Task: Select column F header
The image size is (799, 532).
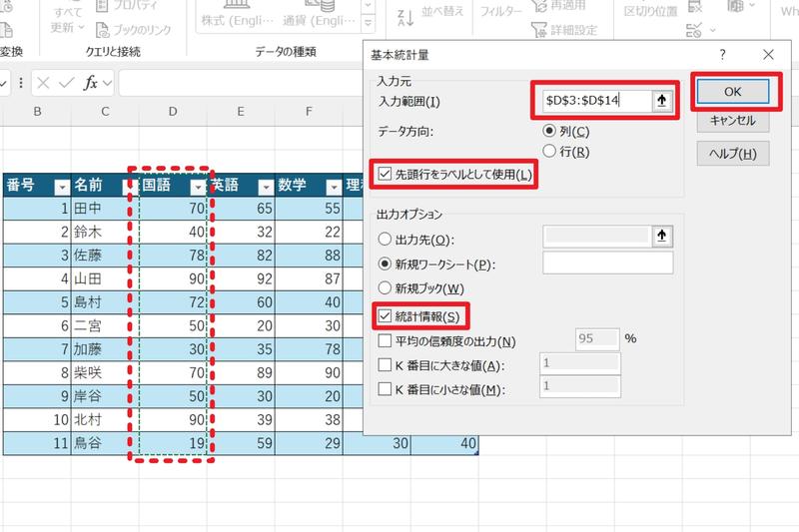Action: (309, 111)
